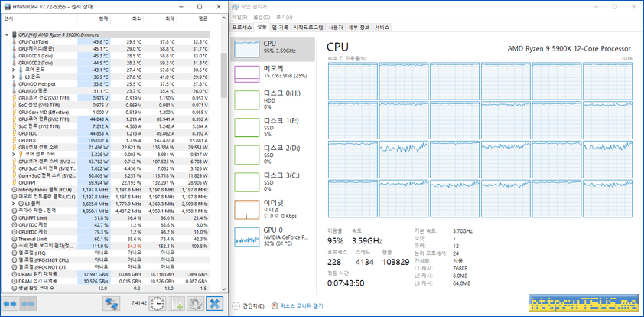Switch to the 시작프로그램 tab
Viewport: 644px width, 317px height.
pos(307,27)
